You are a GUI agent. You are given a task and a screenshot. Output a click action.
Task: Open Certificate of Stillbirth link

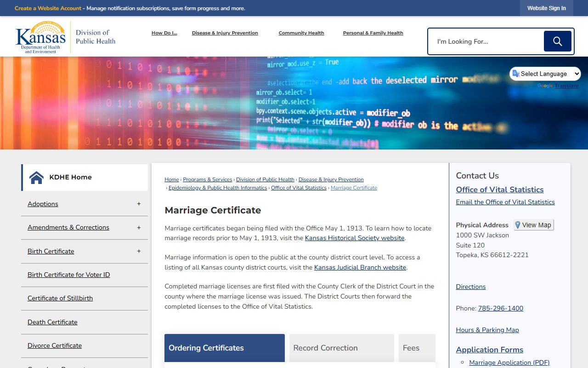(x=60, y=298)
